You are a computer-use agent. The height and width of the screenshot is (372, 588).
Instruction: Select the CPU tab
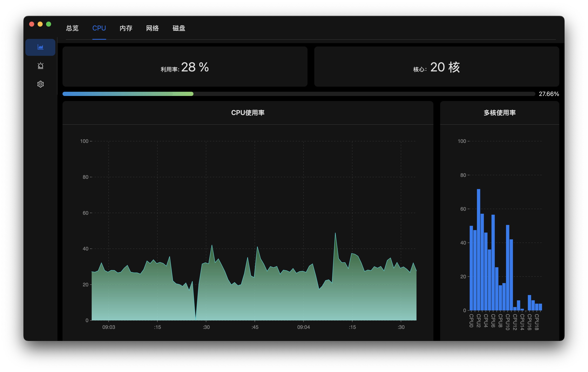click(x=99, y=28)
